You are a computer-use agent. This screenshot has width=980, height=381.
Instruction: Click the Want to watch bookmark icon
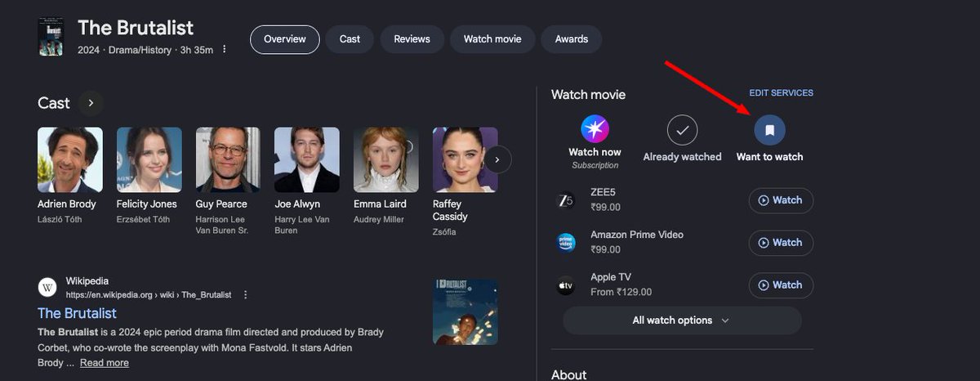[769, 130]
